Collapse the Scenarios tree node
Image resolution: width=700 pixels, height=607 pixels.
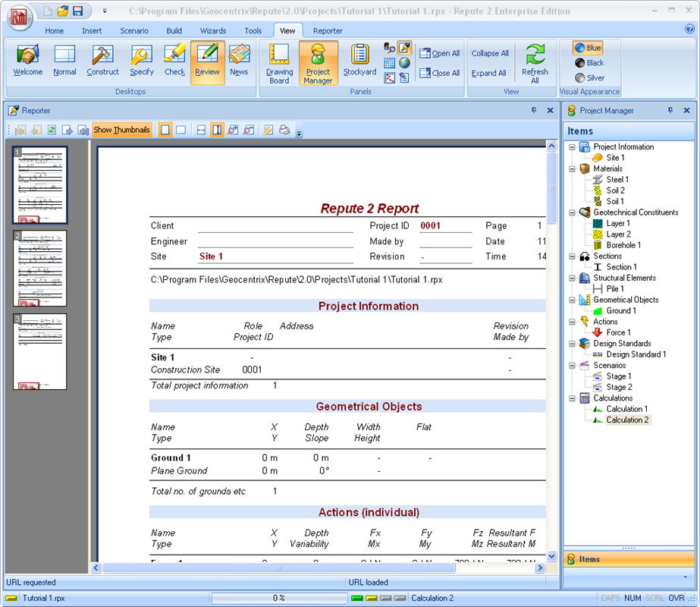click(572, 366)
